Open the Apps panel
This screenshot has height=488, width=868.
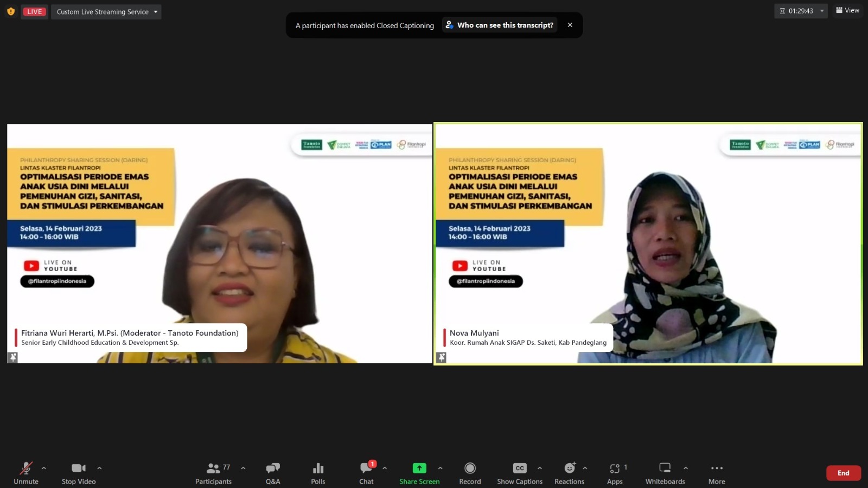click(616, 472)
